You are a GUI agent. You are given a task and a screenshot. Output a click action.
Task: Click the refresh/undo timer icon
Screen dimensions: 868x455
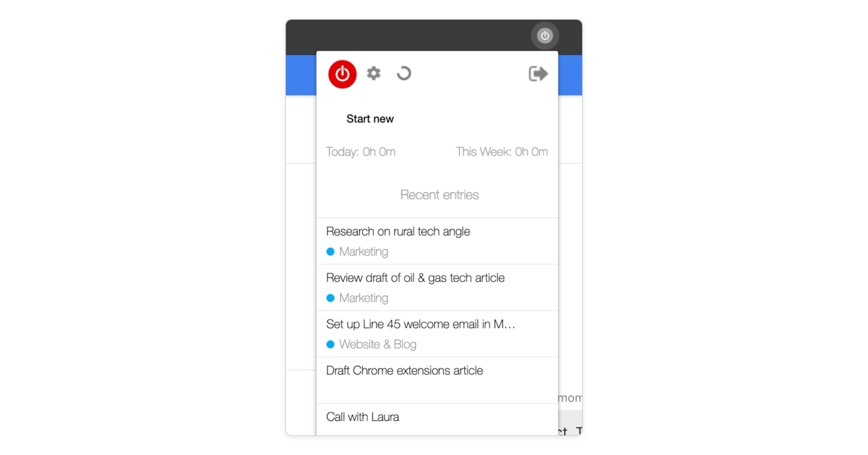point(404,74)
